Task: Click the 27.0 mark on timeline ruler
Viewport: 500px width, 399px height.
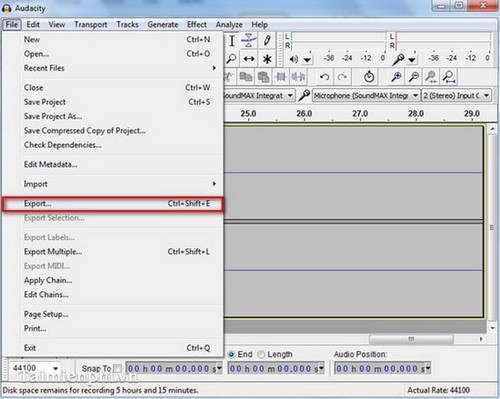Action: pos(360,114)
